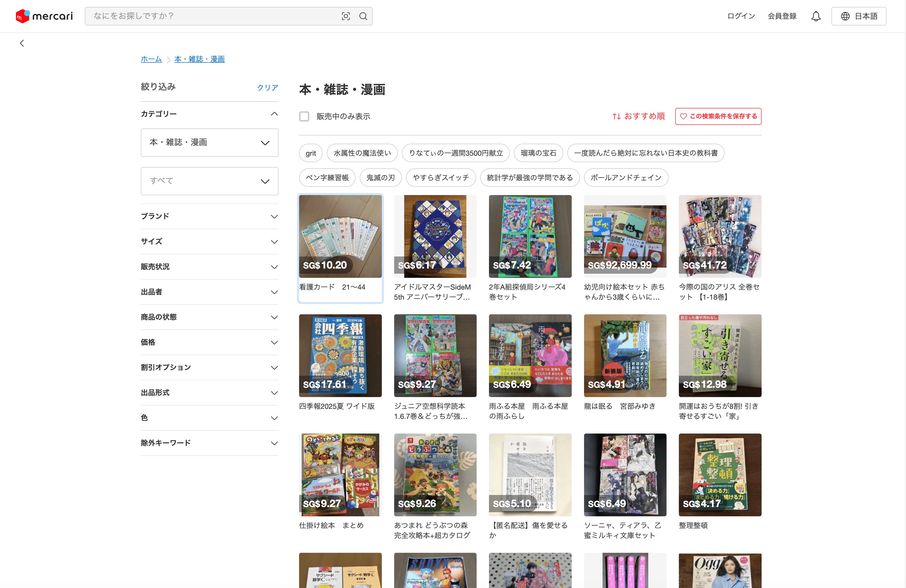Open the SG$12.98 開運 book listing

tap(720, 355)
